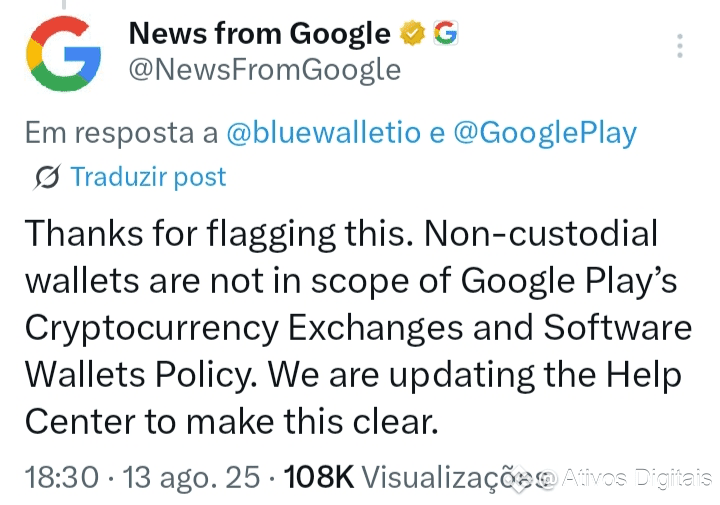Screen dimensions: 720x505
Task: Click the small Google affiliate badge
Action: (x=444, y=34)
